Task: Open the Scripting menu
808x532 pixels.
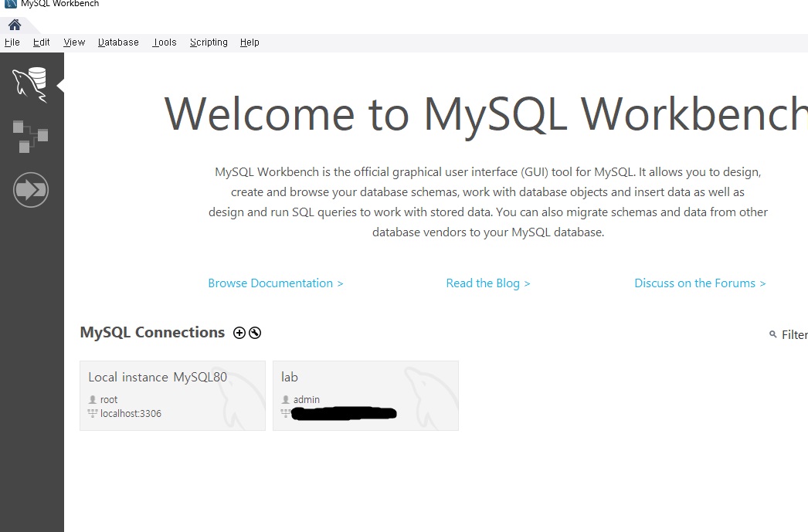Action: 209,42
